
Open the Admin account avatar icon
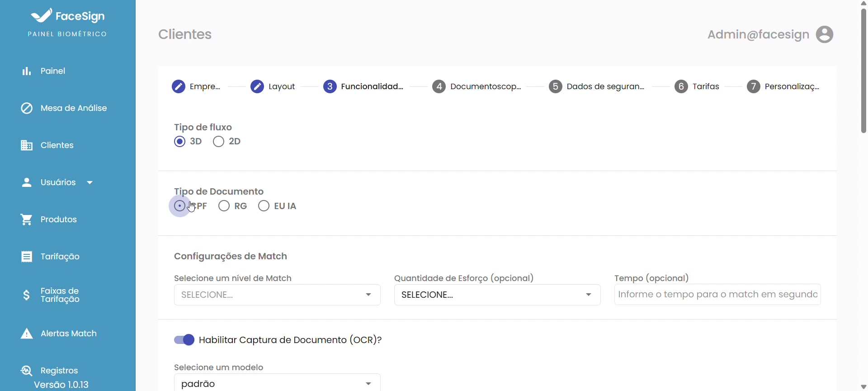(x=824, y=34)
